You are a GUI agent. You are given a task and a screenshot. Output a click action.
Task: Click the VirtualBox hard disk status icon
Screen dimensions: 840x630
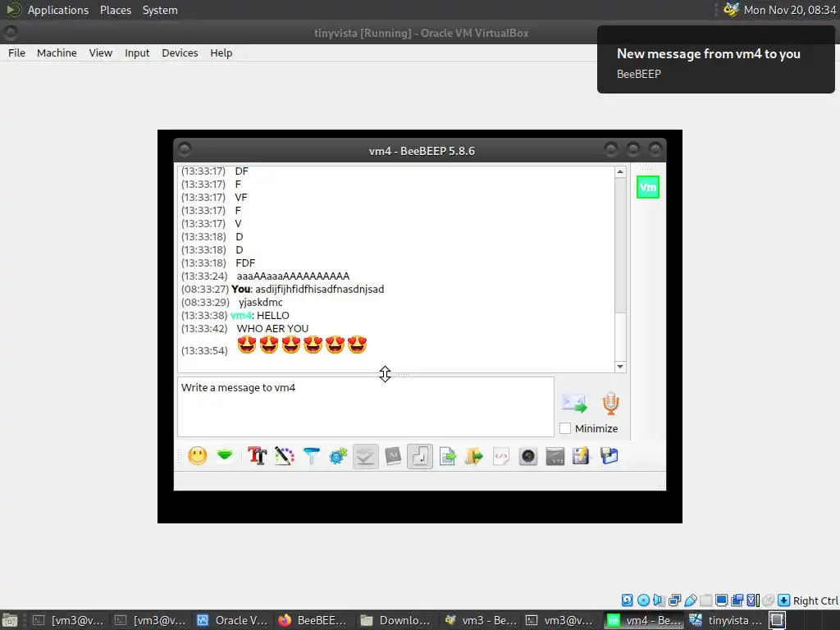627,600
